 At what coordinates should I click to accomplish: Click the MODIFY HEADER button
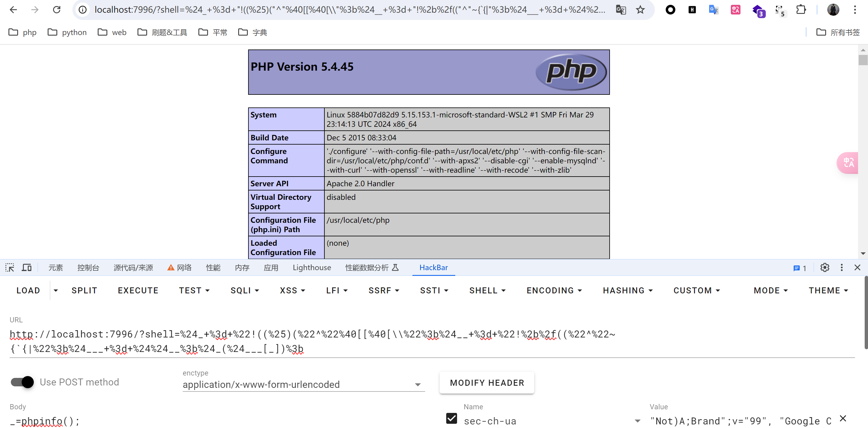487,382
